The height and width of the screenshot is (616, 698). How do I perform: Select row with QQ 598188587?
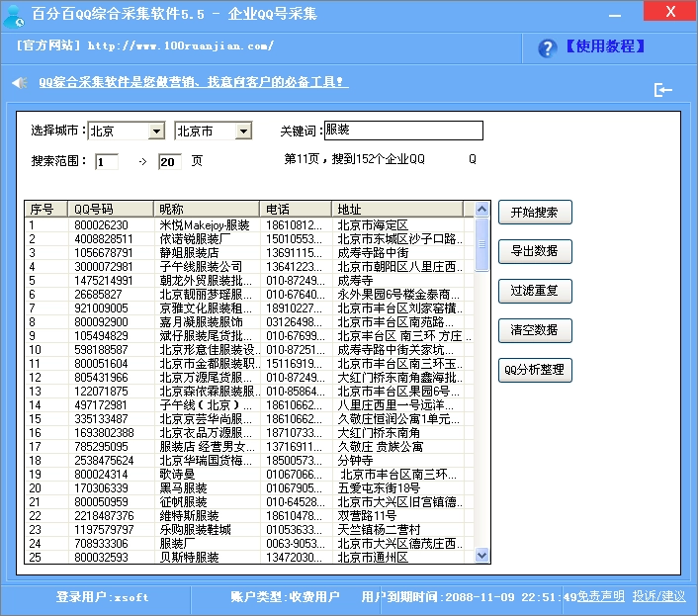[249, 350]
